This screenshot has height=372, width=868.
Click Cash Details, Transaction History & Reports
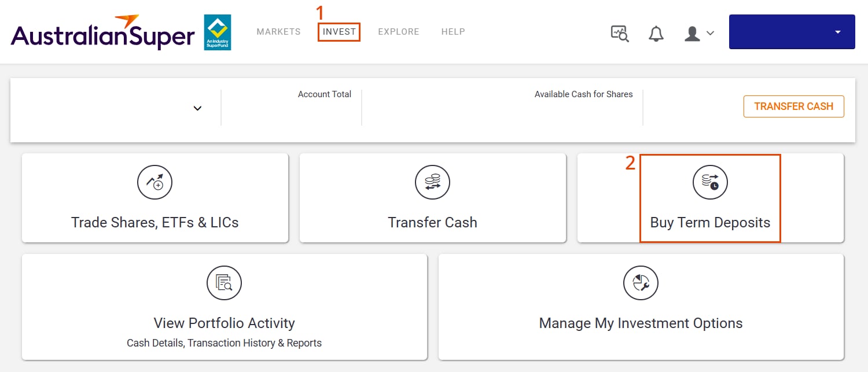point(224,343)
